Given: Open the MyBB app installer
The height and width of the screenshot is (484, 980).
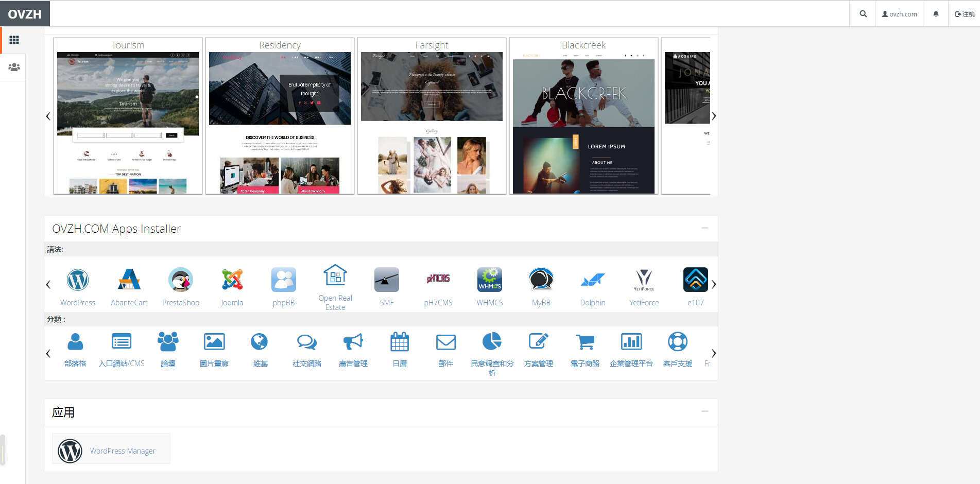Looking at the screenshot, I should click(541, 280).
